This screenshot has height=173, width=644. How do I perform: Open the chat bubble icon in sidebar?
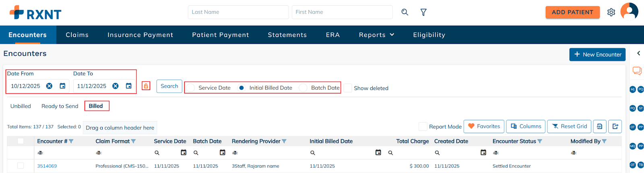tap(637, 71)
